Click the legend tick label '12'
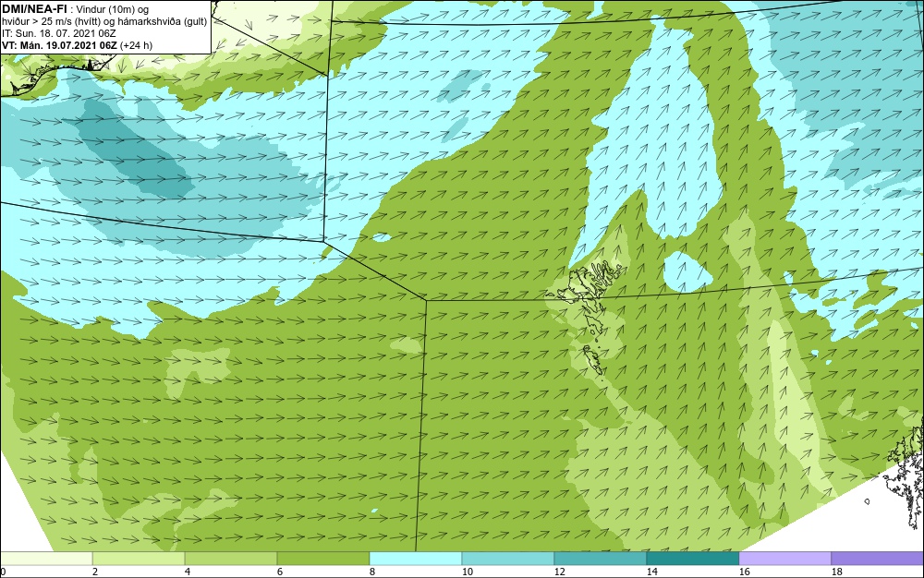 (559, 572)
